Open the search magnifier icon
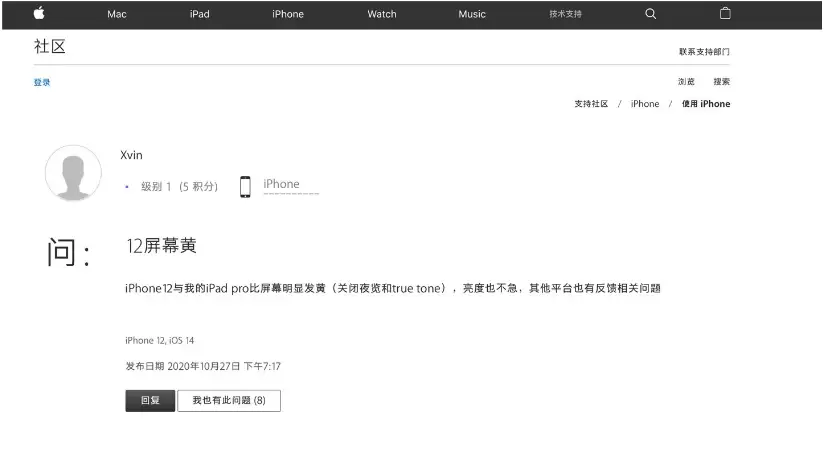 (651, 14)
